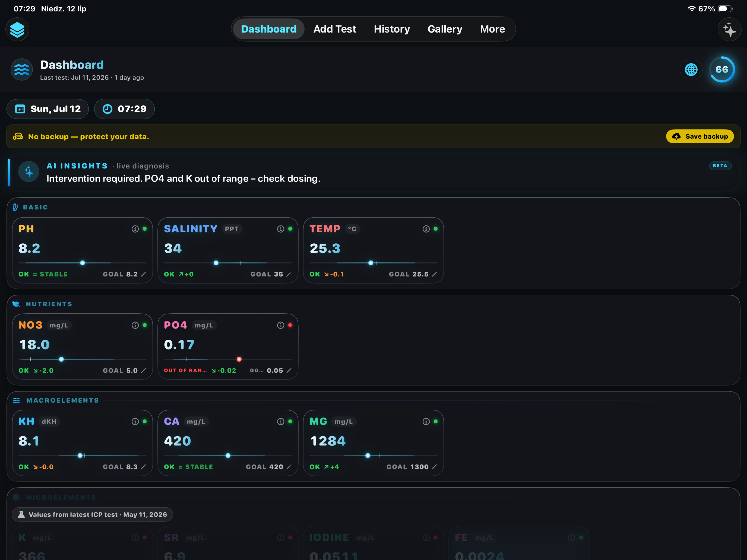Edit MG goal 1300 pencil icon
The image size is (747, 560).
click(435, 466)
